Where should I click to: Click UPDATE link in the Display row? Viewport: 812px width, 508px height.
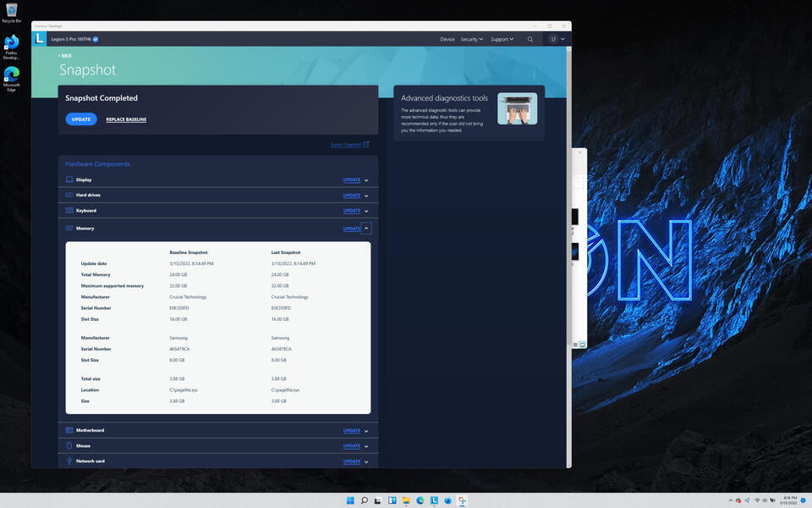[x=352, y=179]
